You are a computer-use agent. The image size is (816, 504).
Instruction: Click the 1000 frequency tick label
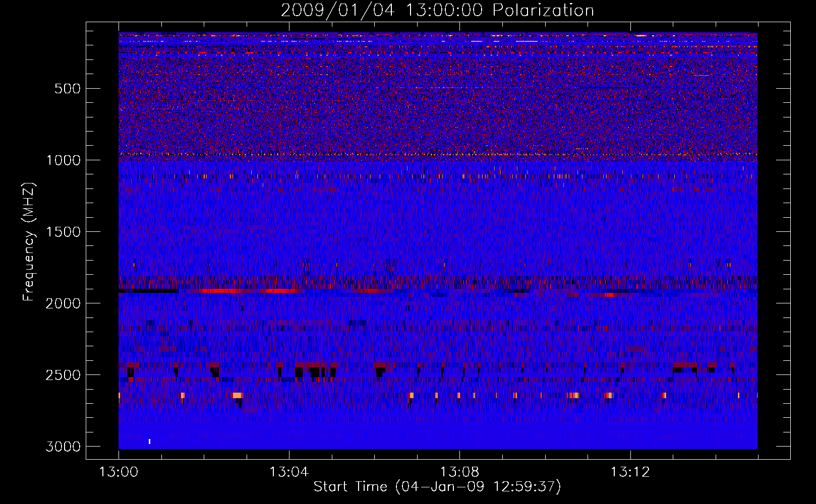coord(63,161)
